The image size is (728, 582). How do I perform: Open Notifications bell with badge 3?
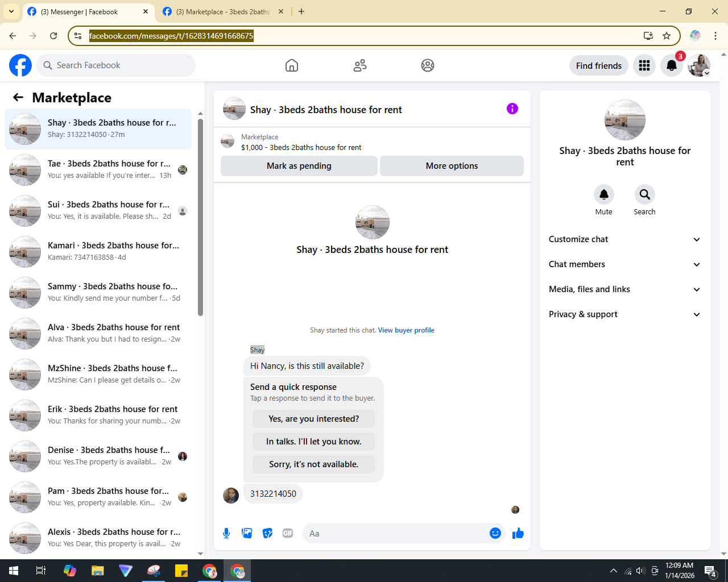672,65
